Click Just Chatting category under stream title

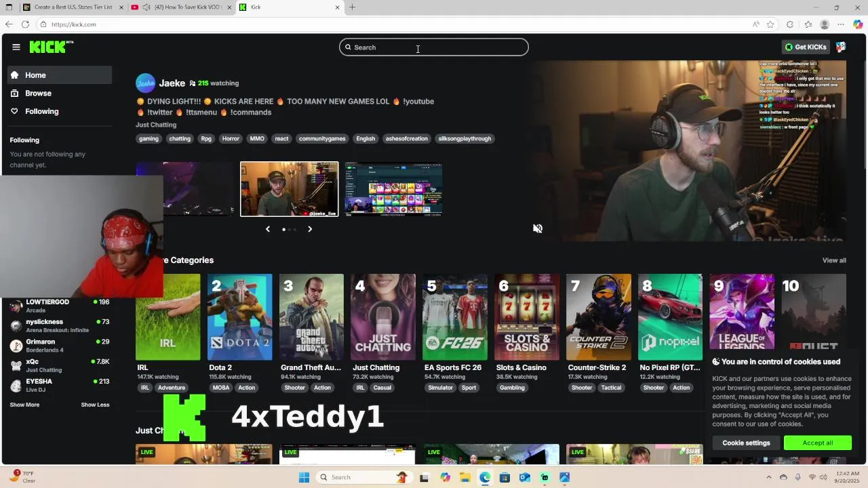156,125
